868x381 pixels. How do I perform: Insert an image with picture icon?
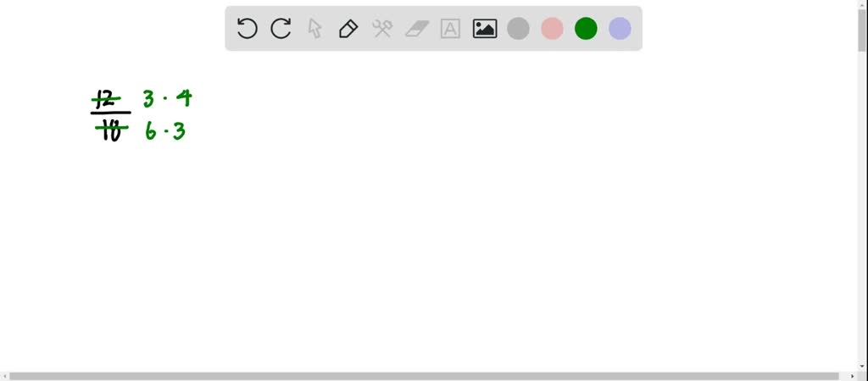485,28
